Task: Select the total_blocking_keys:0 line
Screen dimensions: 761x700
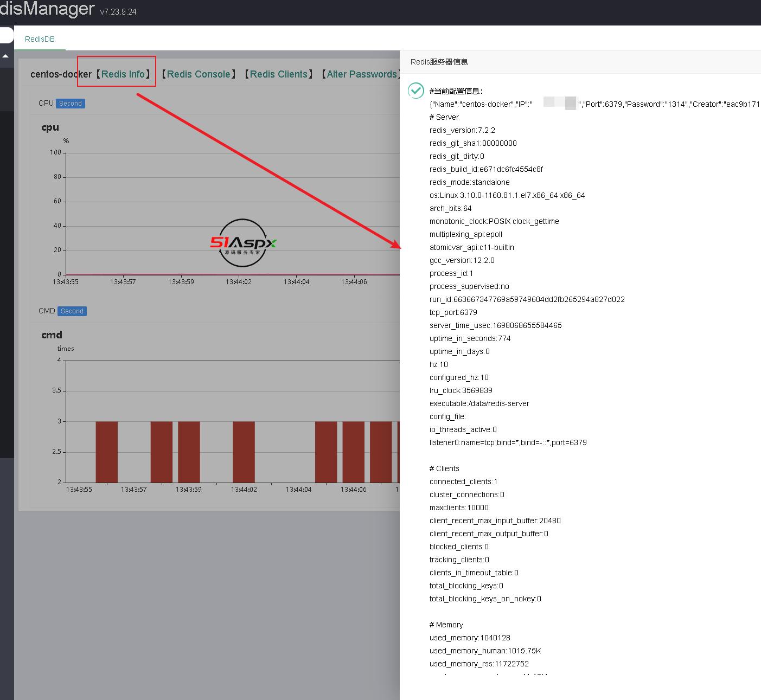Action: click(466, 586)
